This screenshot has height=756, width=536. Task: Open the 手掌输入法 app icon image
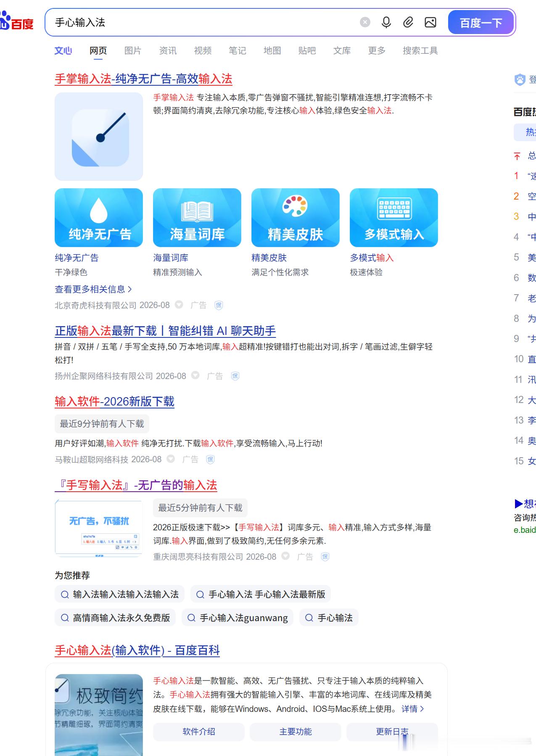click(x=99, y=137)
